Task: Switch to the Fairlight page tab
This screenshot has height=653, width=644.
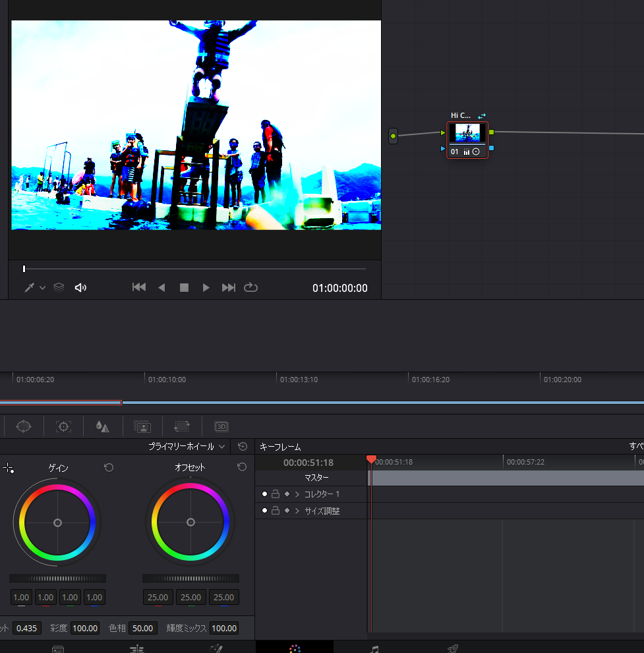Action: [x=374, y=648]
